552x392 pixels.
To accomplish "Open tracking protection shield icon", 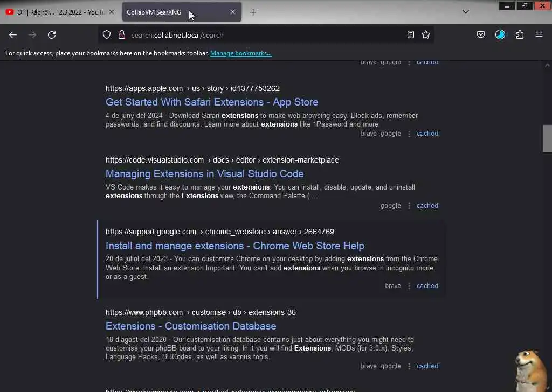I will point(107,34).
